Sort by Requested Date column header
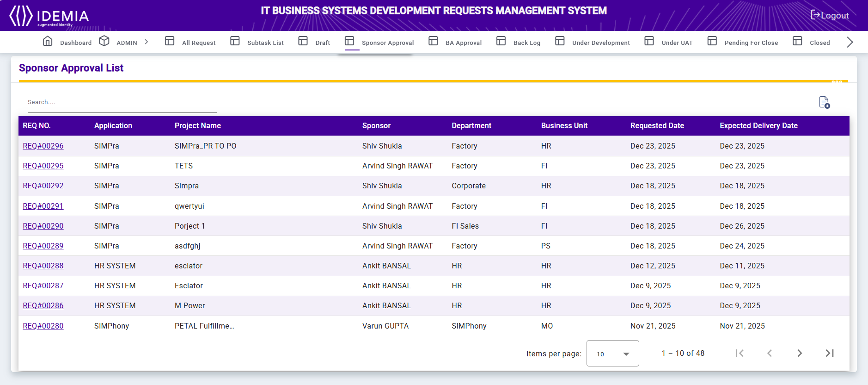The height and width of the screenshot is (385, 868). tap(657, 126)
